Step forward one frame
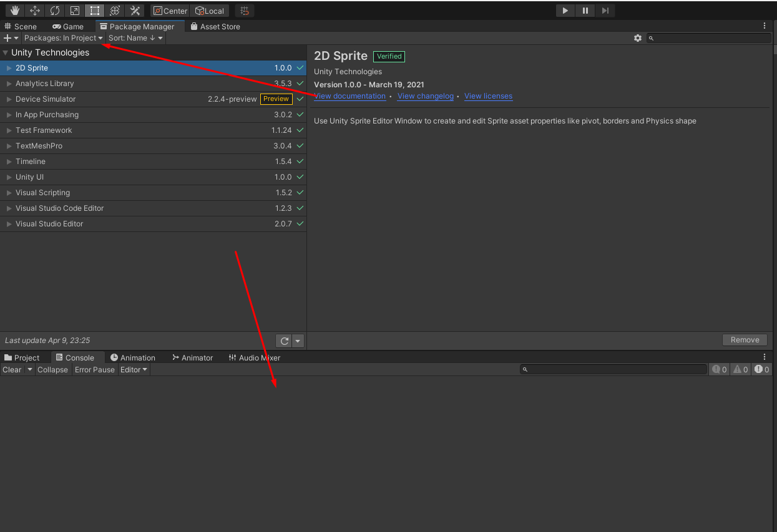This screenshot has height=532, width=777. point(605,11)
